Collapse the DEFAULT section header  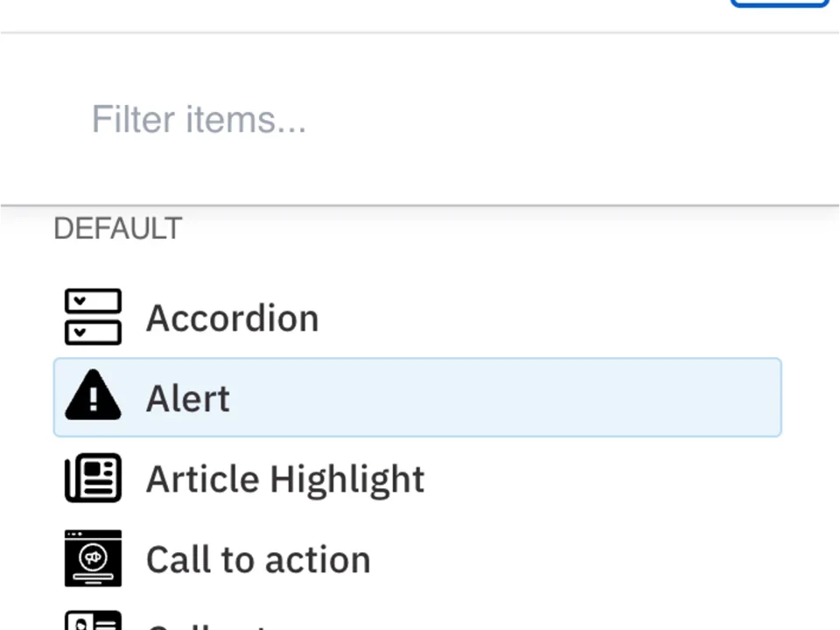coord(117,227)
